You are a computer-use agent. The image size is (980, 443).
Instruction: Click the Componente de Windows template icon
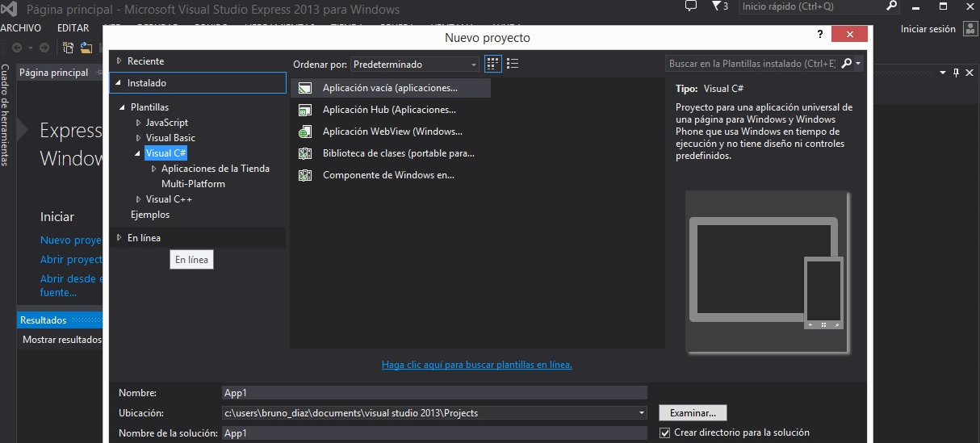click(305, 175)
